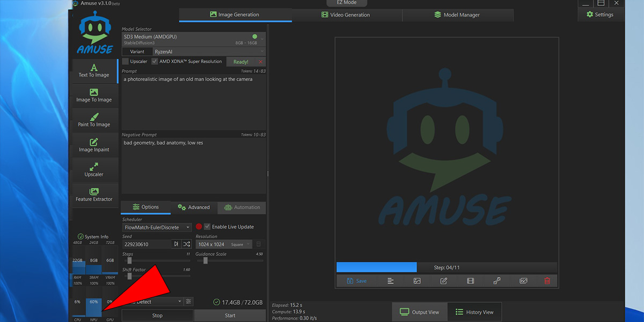Select the Options tab
Screen dimensions: 644x322
[145, 207]
